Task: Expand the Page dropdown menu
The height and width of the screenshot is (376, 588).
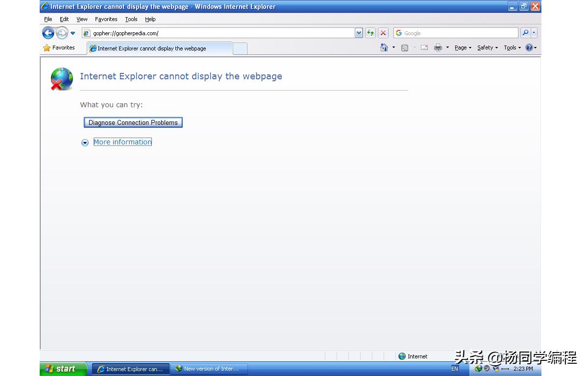Action: click(463, 47)
